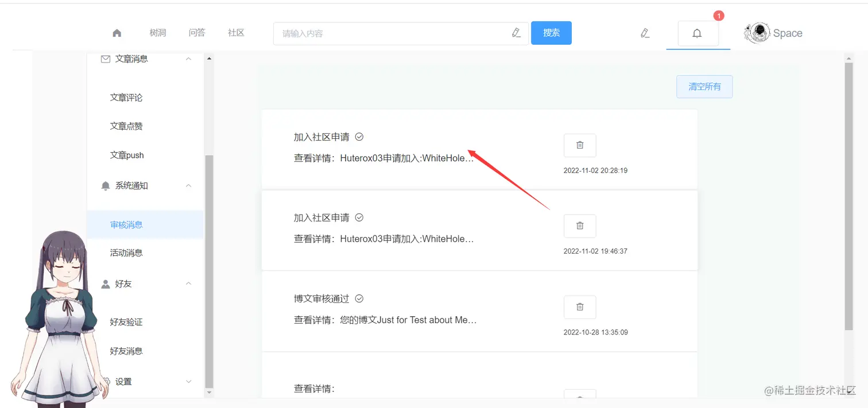Click the envelope icon beside 文章消息
Image resolution: width=868 pixels, height=408 pixels.
pos(105,58)
